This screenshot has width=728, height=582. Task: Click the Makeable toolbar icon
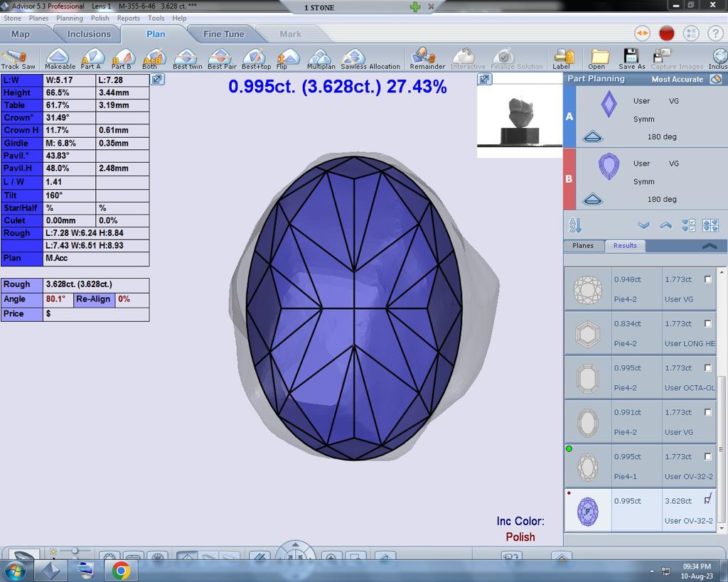click(59, 58)
